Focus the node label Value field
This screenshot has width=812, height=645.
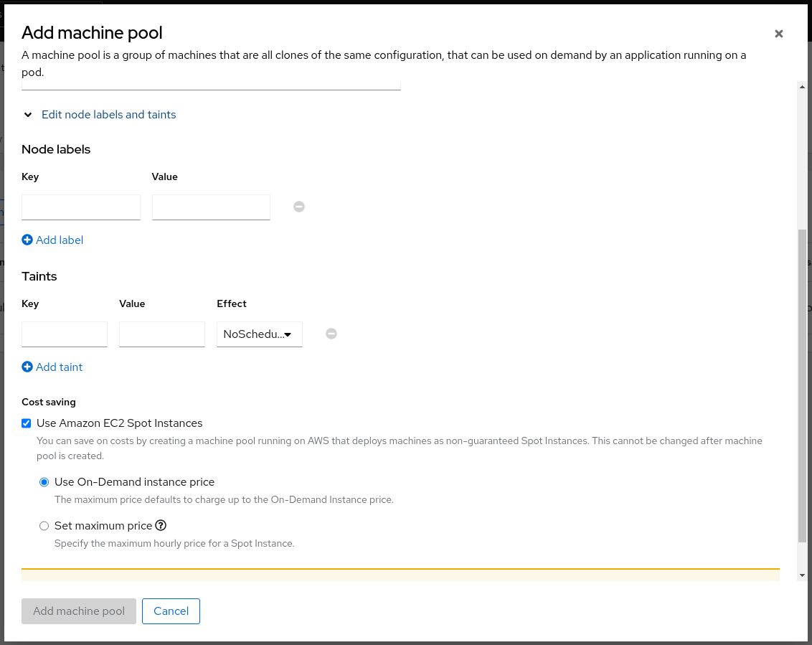point(211,207)
